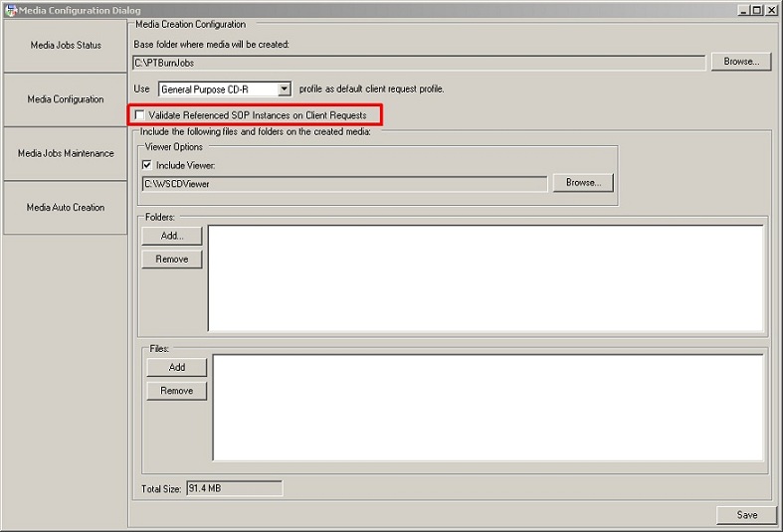
Task: Switch to the Media Jobs Status tab
Action: coord(66,46)
